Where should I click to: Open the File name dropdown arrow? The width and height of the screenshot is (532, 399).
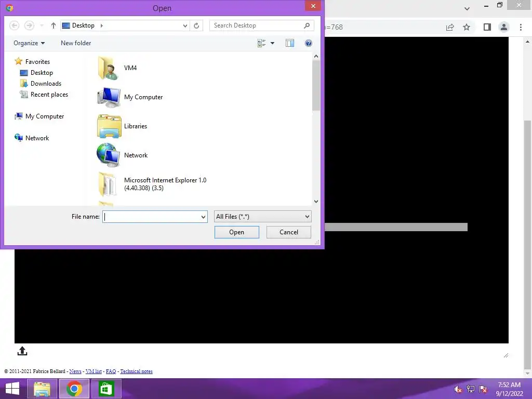pos(203,217)
